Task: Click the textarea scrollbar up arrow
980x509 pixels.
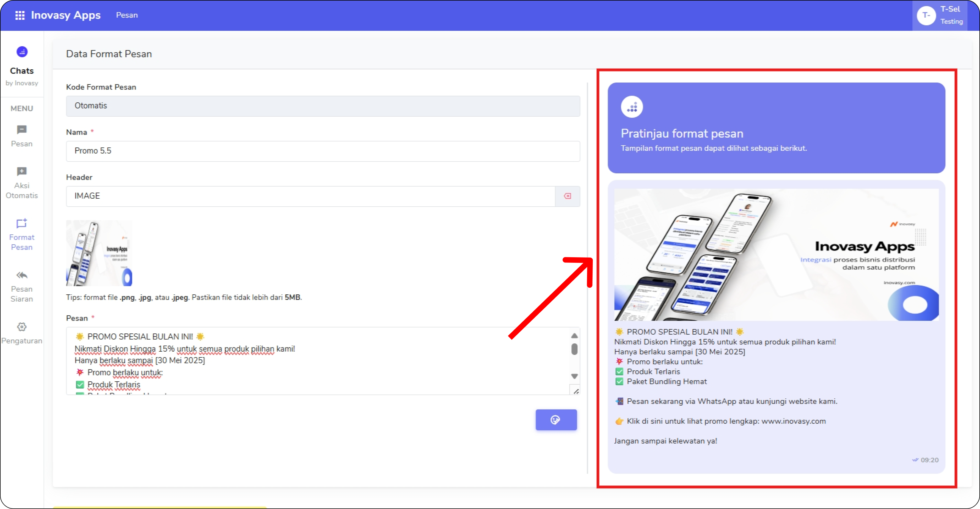Action: (574, 336)
